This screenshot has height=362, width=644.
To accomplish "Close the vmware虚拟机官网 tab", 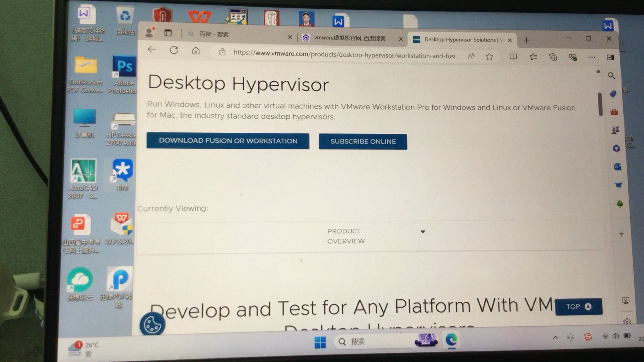I will pos(401,39).
